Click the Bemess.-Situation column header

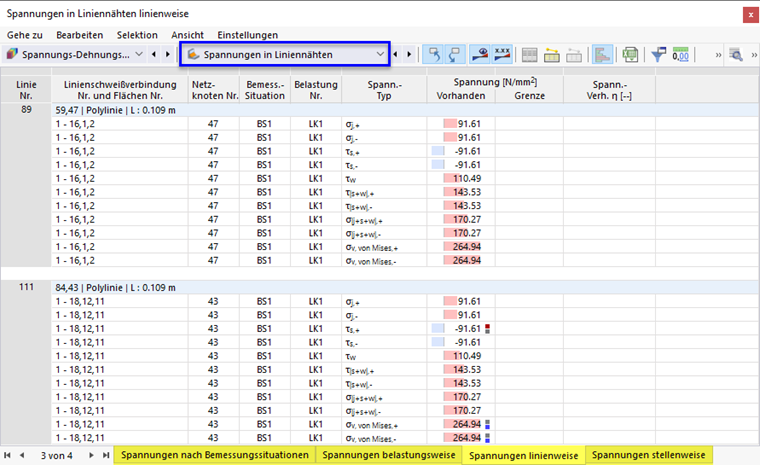(265, 90)
